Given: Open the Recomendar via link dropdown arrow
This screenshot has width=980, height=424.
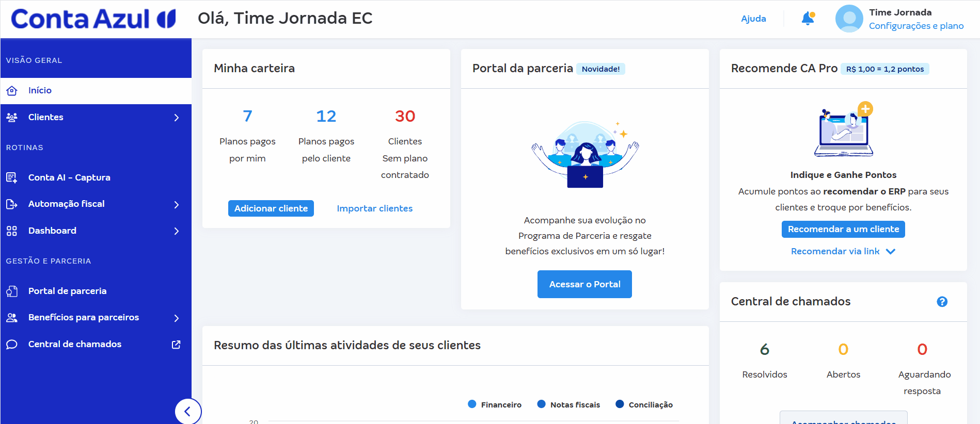Looking at the screenshot, I should [x=891, y=252].
